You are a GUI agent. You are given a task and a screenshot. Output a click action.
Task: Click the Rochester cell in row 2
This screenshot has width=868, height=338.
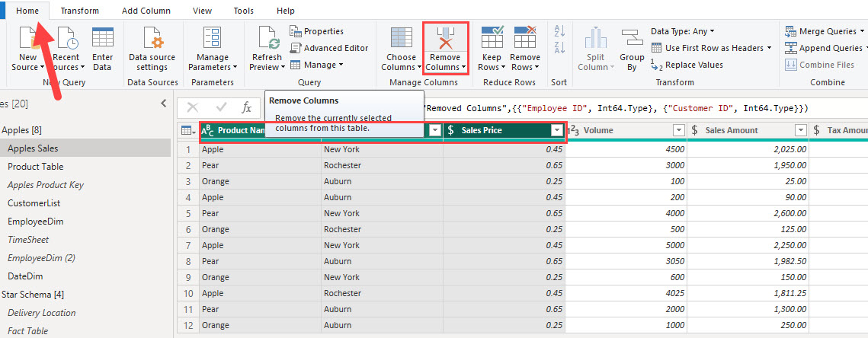pos(382,165)
